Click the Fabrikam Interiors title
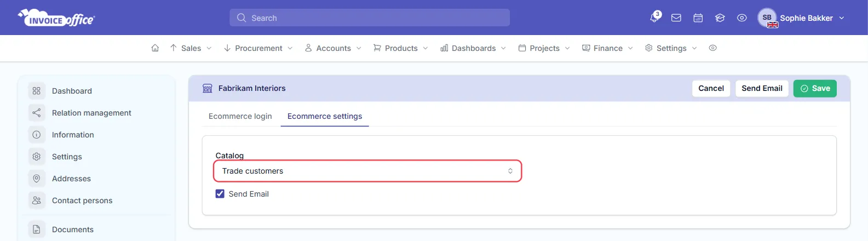The image size is (868, 241). pyautogui.click(x=252, y=88)
